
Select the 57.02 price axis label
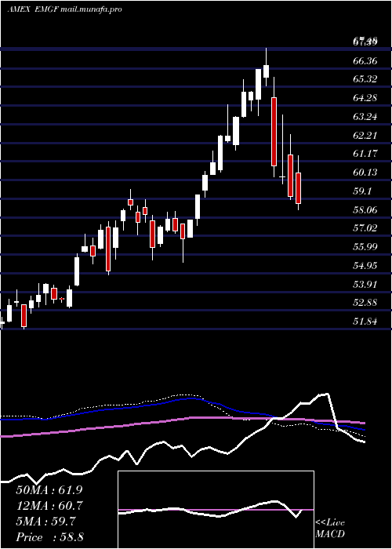pyautogui.click(x=365, y=228)
